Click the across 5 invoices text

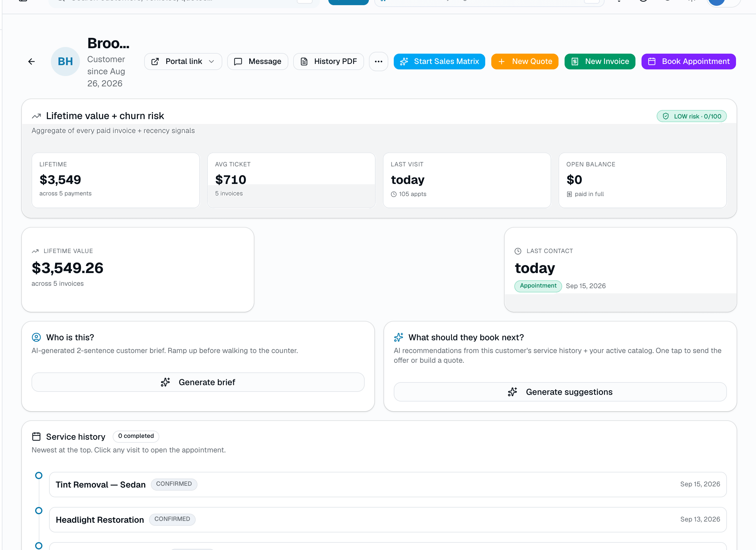(58, 284)
